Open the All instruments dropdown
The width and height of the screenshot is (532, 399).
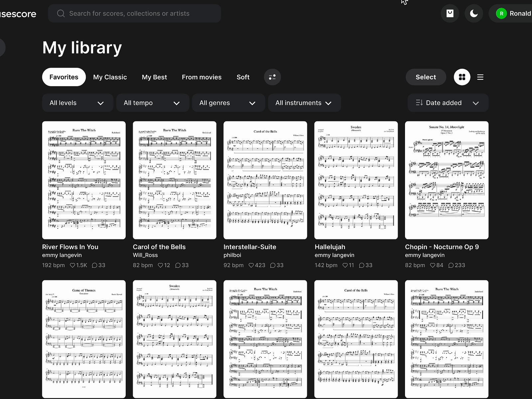304,103
